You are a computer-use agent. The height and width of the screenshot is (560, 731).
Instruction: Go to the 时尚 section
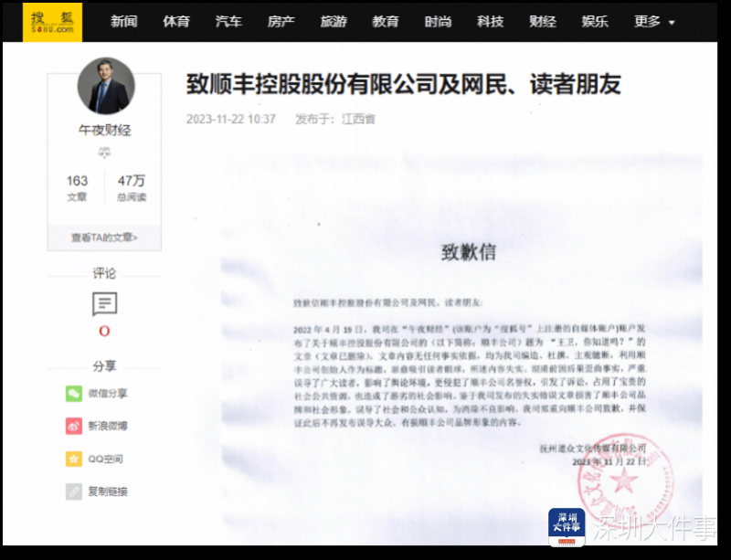click(439, 21)
